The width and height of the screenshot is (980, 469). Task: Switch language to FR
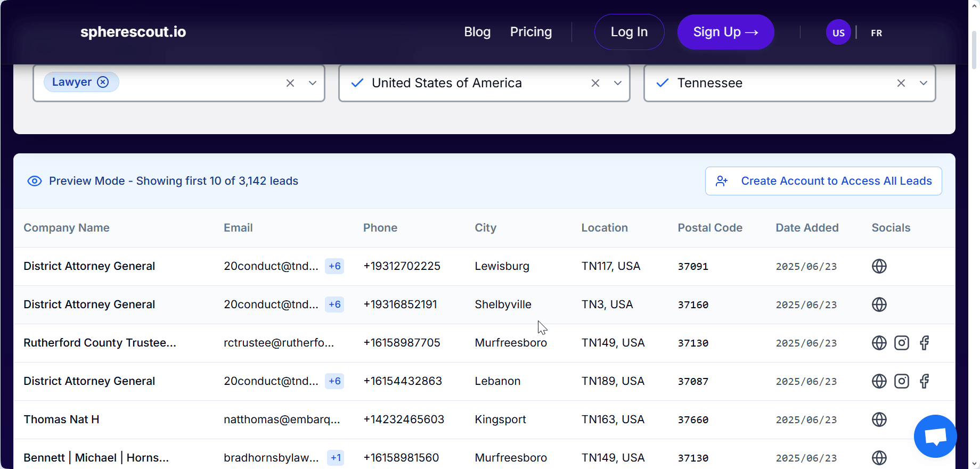(x=876, y=33)
